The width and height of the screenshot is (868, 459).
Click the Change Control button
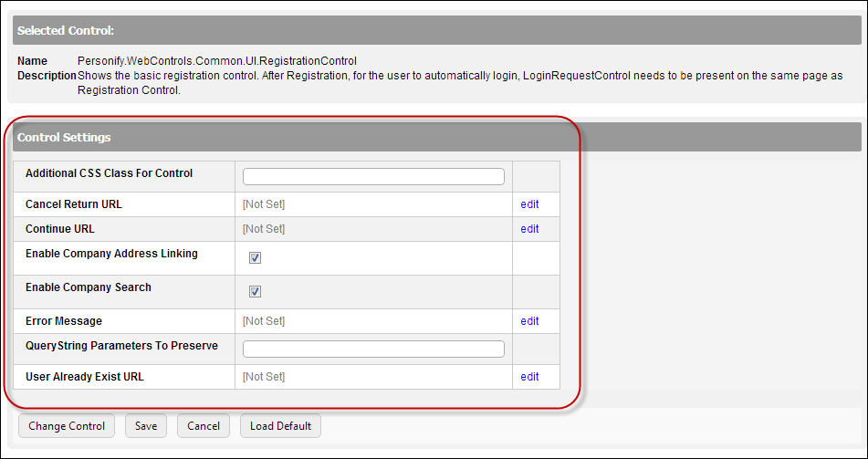point(67,426)
